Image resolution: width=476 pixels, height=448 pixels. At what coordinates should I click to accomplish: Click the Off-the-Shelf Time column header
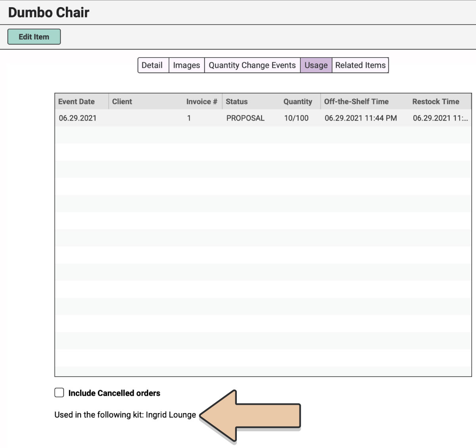356,101
